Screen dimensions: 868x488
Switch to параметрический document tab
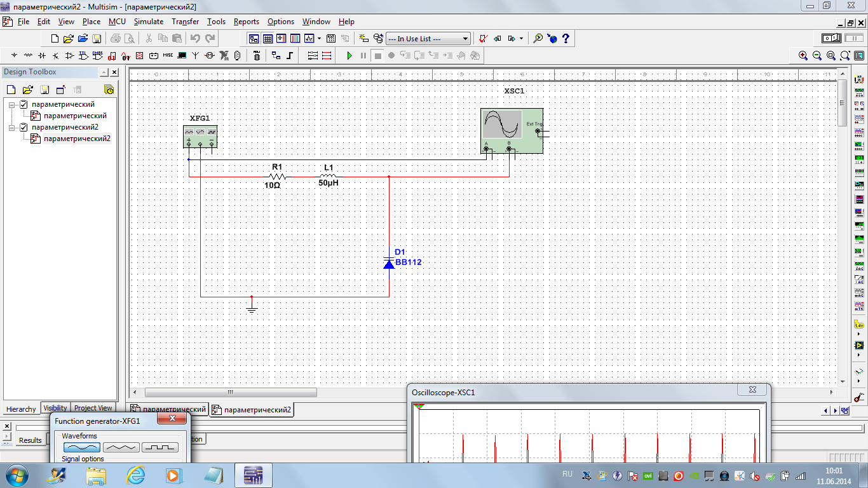click(168, 410)
